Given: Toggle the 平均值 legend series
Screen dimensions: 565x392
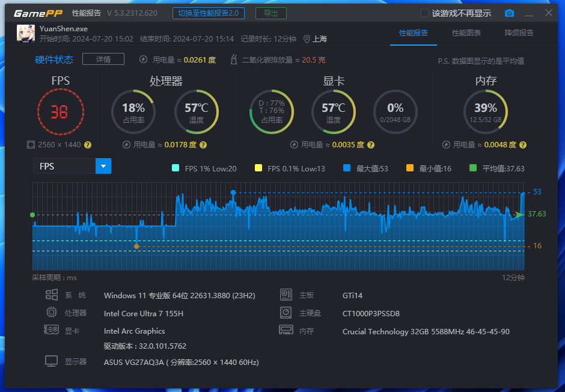Looking at the screenshot, I should pos(473,168).
